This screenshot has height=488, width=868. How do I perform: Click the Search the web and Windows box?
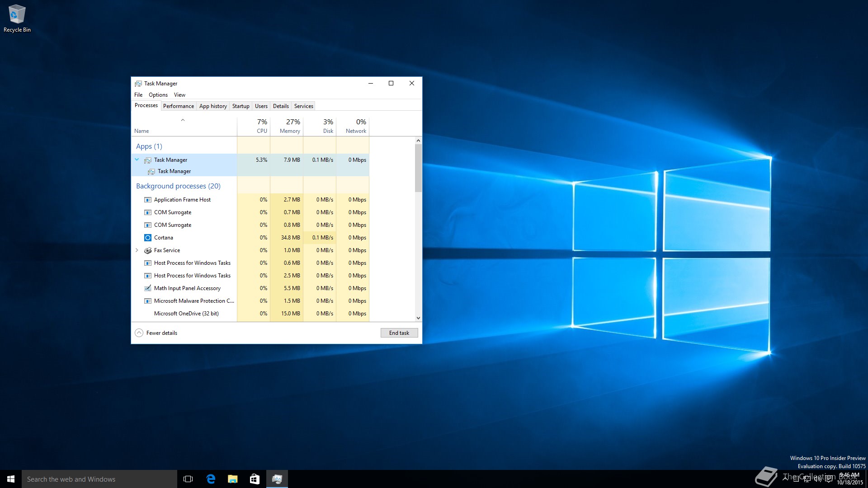[x=99, y=479]
